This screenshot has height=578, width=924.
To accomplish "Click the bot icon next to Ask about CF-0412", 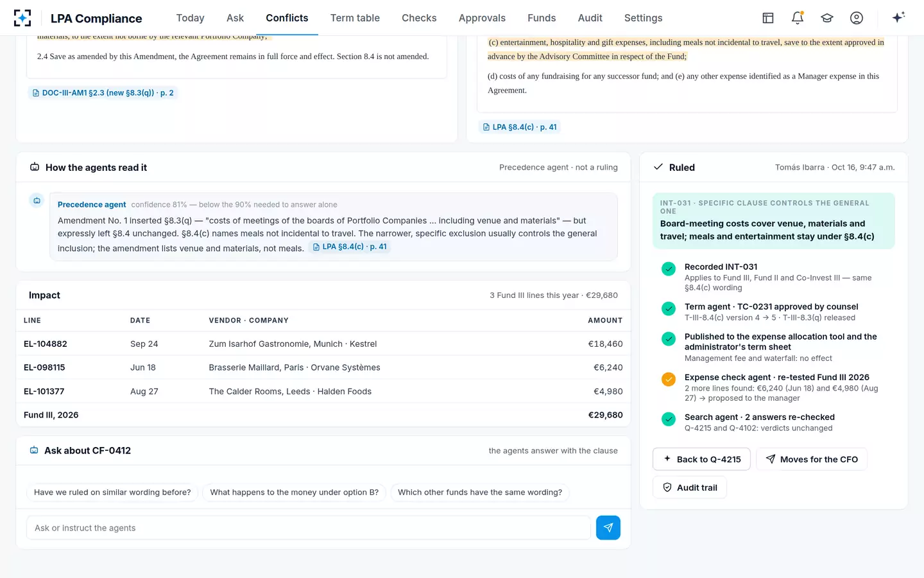I will pyautogui.click(x=34, y=451).
